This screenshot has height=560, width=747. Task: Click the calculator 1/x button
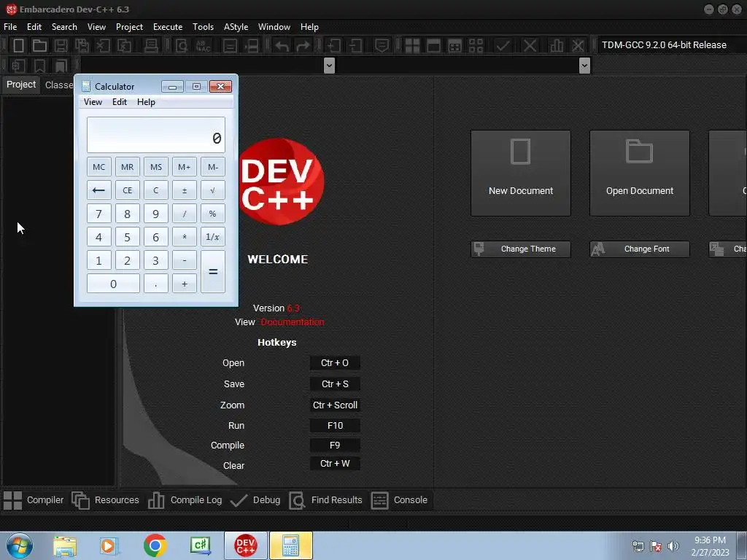click(212, 237)
